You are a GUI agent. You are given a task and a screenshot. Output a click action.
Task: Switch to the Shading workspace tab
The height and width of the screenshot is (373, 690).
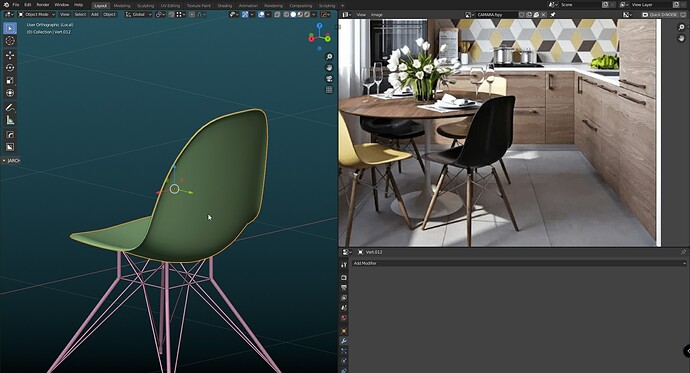tap(224, 6)
